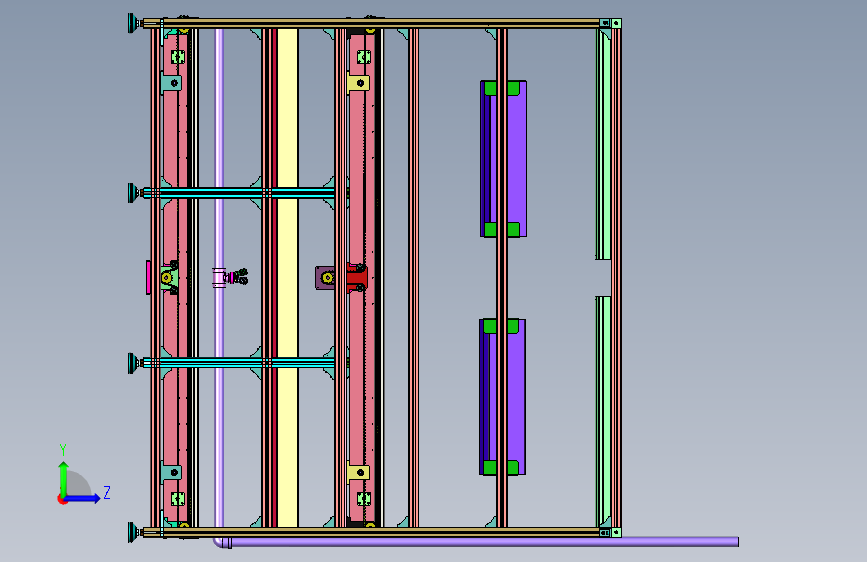Click the green Y axis of the triad
Image resolution: width=867 pixels, height=562 pixels.
coord(63,478)
